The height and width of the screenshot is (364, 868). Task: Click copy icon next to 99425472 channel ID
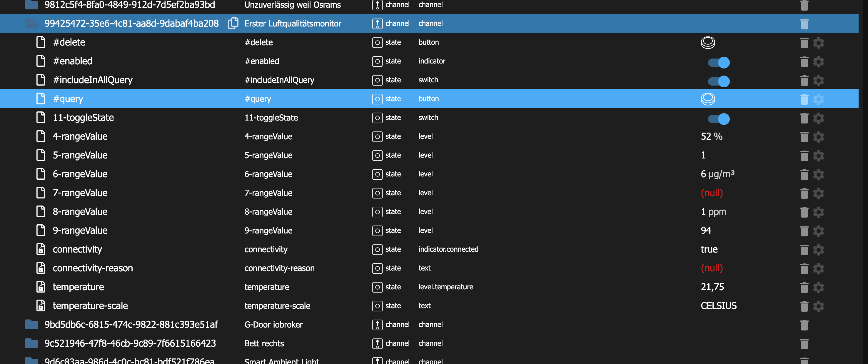pyautogui.click(x=233, y=23)
